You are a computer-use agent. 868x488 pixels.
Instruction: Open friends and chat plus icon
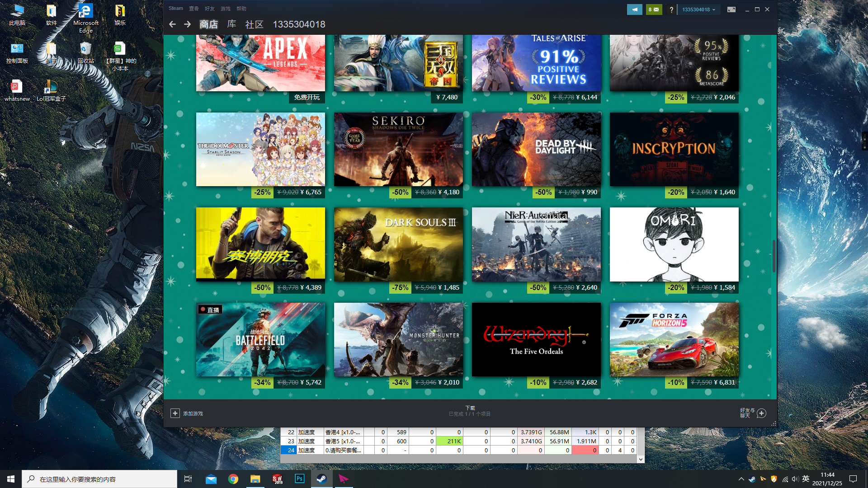tap(761, 413)
